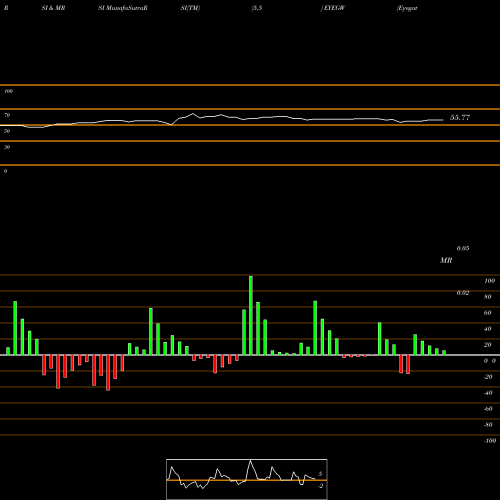This screenshot has height=500, width=500.
Task: Click the -2 label in the mini chart
Action: pos(320,486)
